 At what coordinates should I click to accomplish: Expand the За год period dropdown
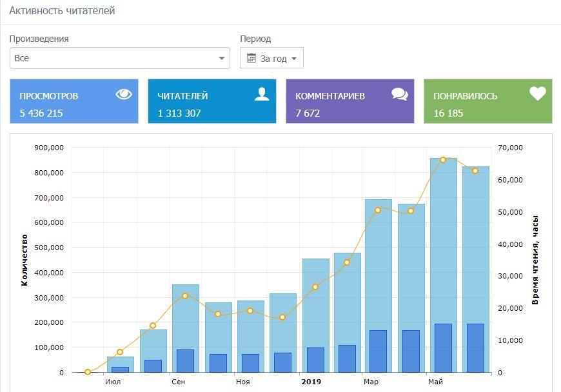pos(272,58)
